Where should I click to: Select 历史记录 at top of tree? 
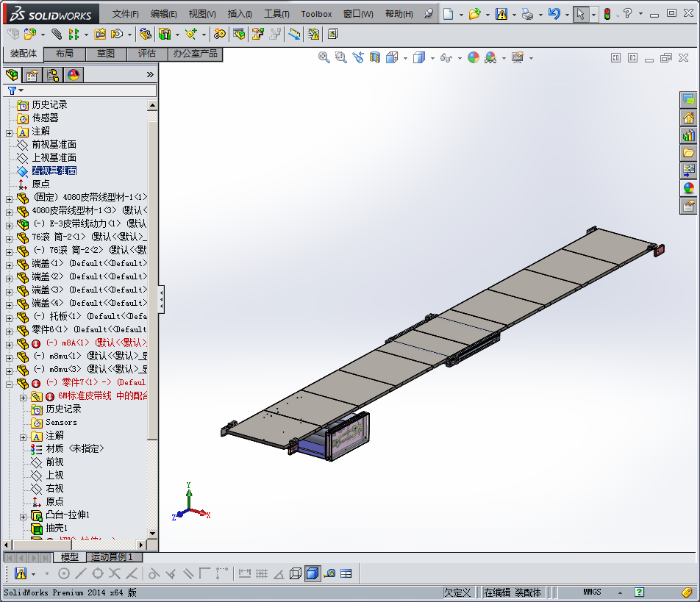tap(49, 105)
